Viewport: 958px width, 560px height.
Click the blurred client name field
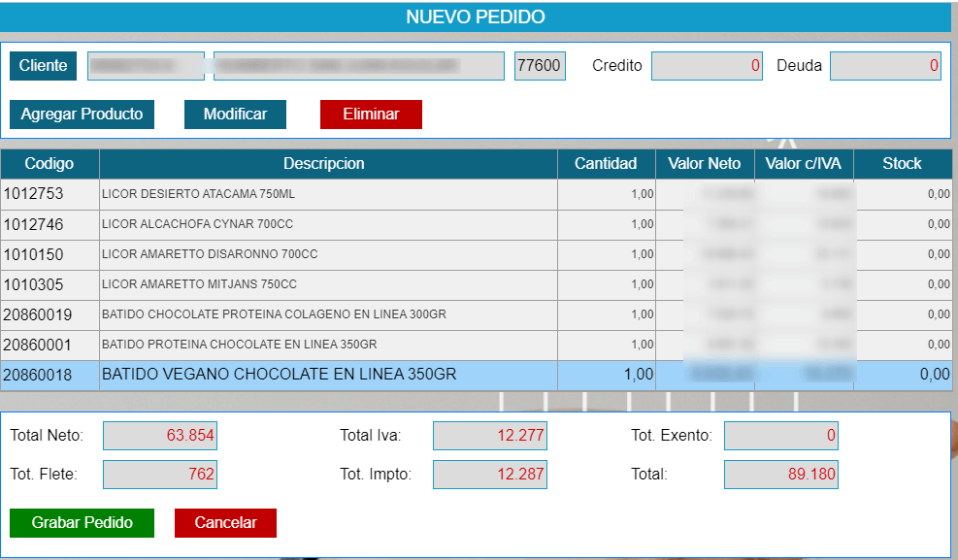click(x=358, y=66)
